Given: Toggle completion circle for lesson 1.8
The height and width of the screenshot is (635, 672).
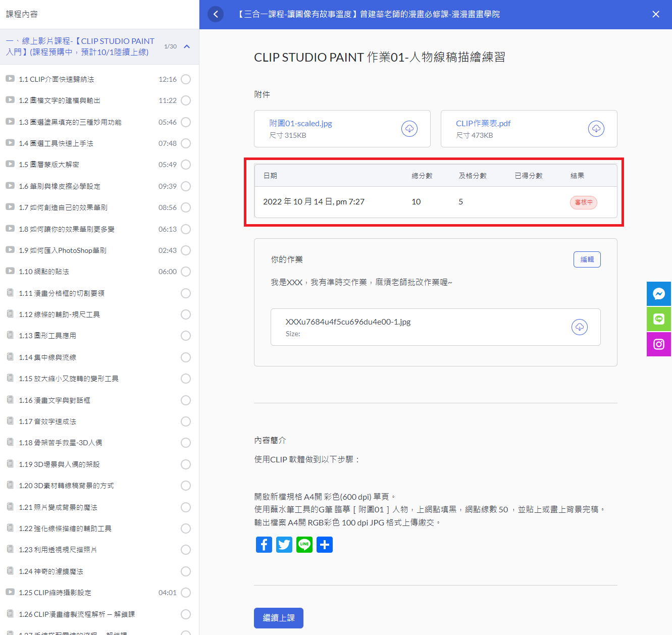Looking at the screenshot, I should 186,229.
